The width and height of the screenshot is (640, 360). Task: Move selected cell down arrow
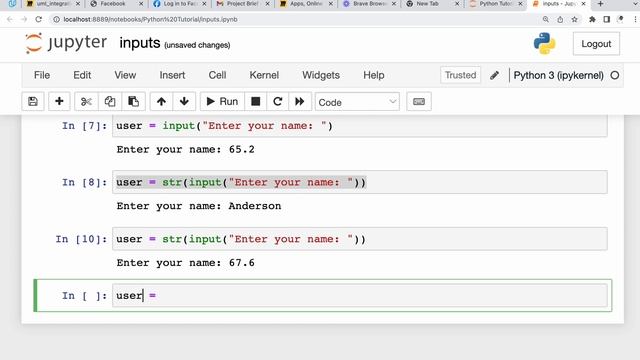pos(184,101)
